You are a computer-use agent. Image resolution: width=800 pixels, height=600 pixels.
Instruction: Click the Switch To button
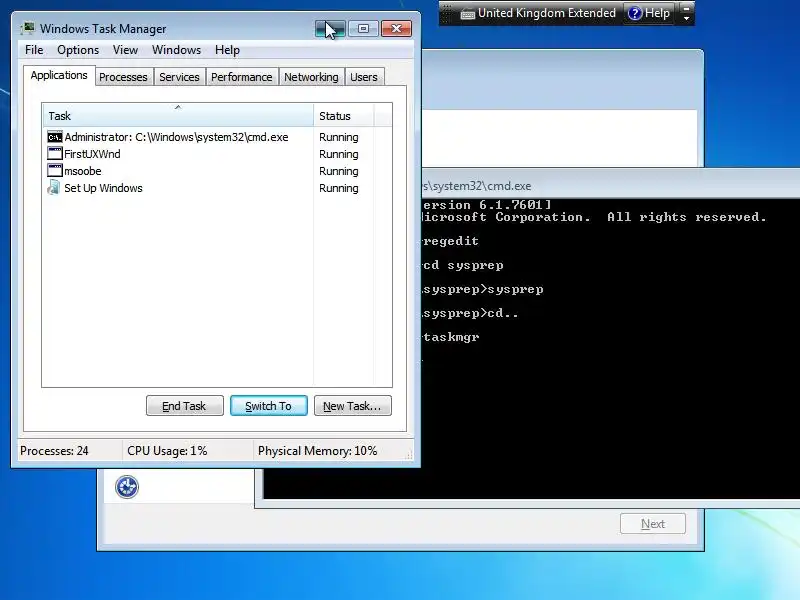(269, 406)
